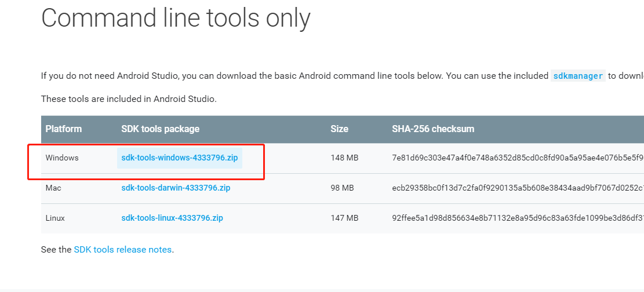This screenshot has height=292, width=644.
Task: Click the sdkmanager code link
Action: (x=578, y=76)
